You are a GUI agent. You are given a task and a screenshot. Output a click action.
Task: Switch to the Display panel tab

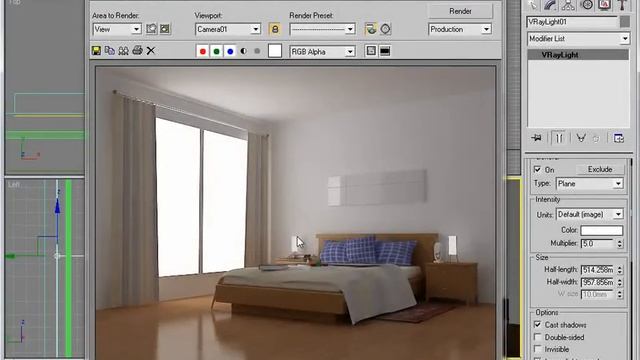(x=604, y=5)
